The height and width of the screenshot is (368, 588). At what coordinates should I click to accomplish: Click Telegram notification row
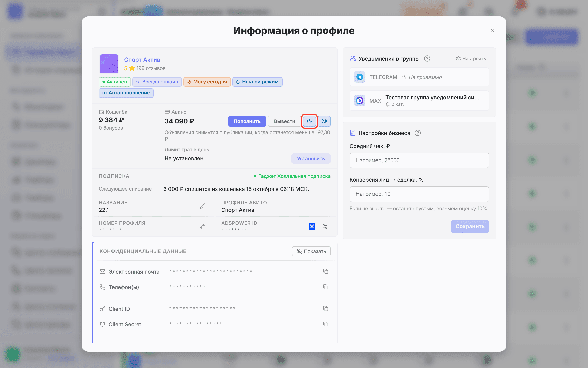[419, 77]
